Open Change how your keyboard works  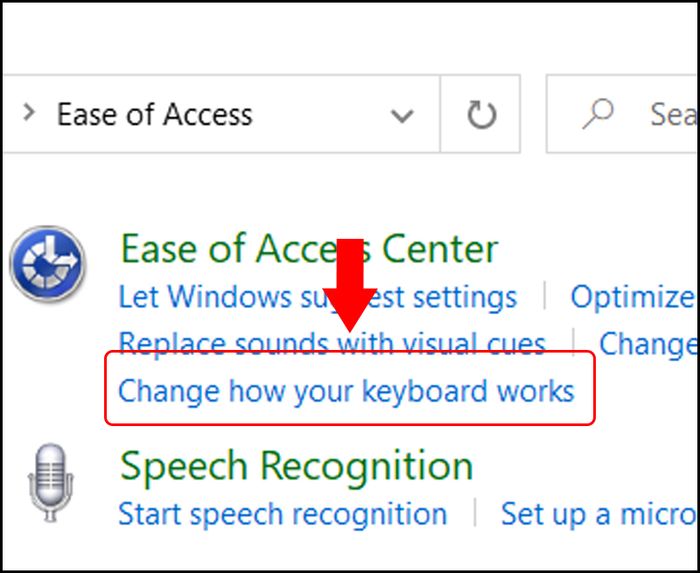click(346, 391)
